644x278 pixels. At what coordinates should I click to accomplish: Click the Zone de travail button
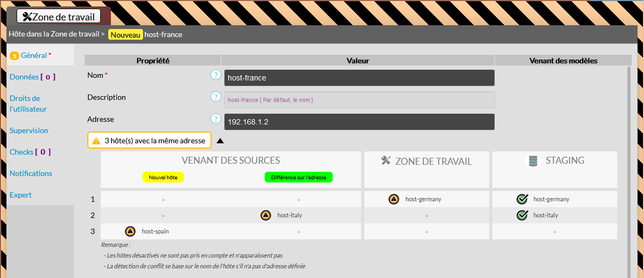59,17
